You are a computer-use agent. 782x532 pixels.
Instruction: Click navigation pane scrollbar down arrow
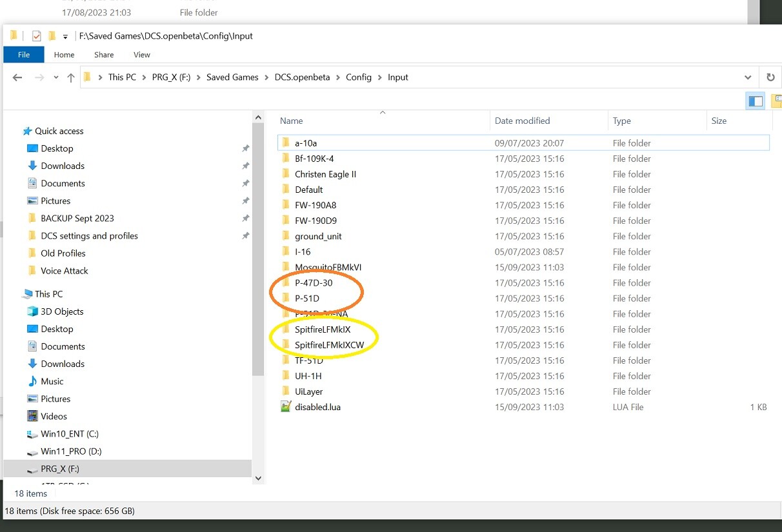tap(259, 478)
